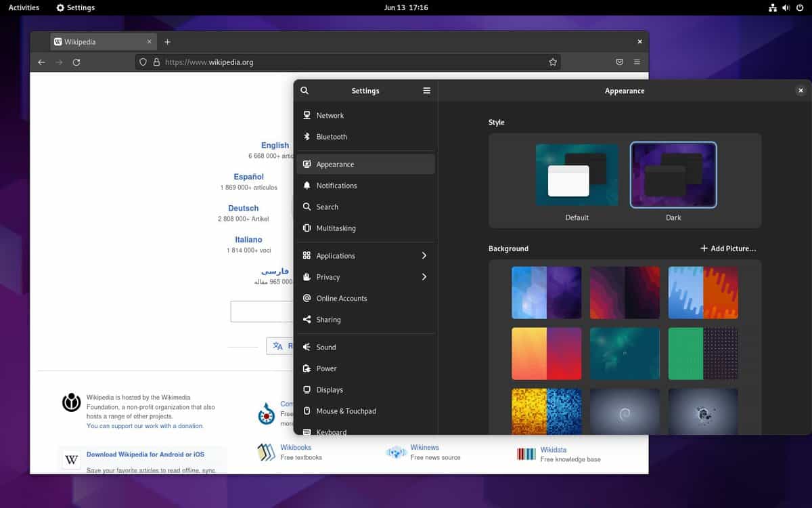This screenshot has height=508, width=812.
Task: Click the Add Picture button
Action: pos(728,249)
